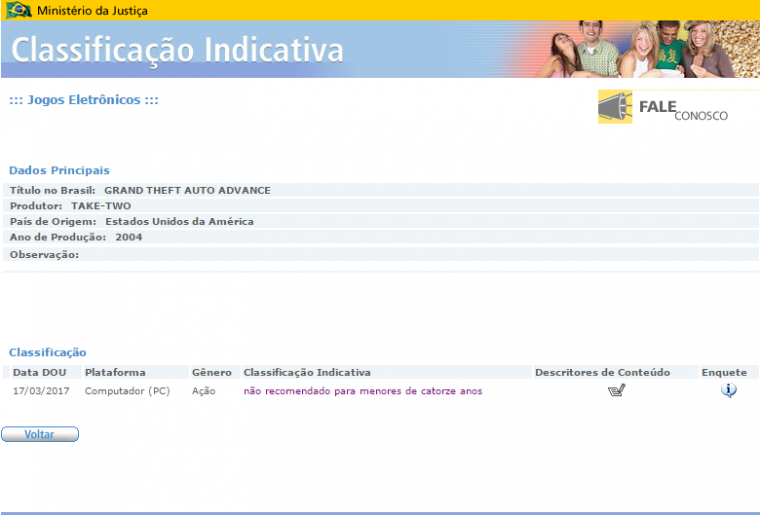760x515 pixels.
Task: Click the Observação field label
Action: coord(44,255)
